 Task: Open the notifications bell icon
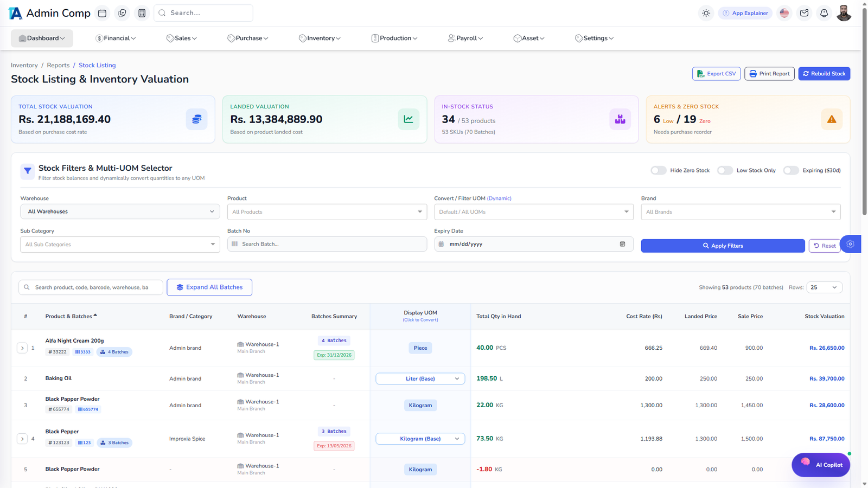tap(824, 13)
